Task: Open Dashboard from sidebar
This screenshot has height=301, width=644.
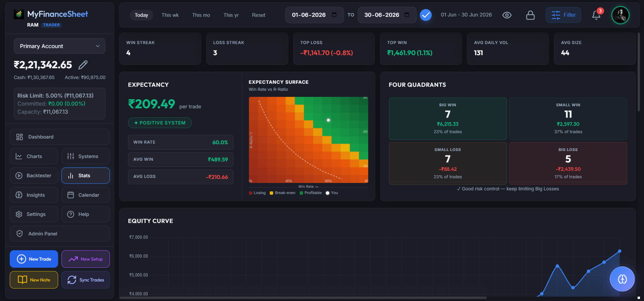Action: (60, 137)
